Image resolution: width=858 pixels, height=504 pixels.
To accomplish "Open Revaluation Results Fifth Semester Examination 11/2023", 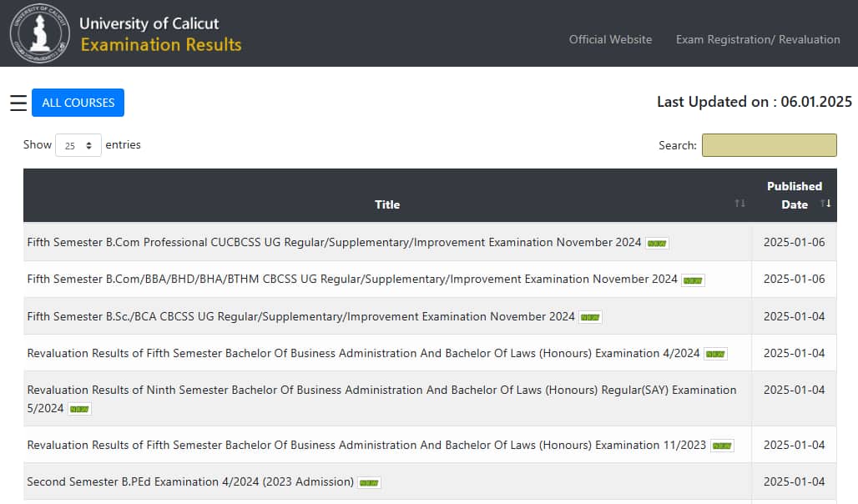I will (x=366, y=445).
